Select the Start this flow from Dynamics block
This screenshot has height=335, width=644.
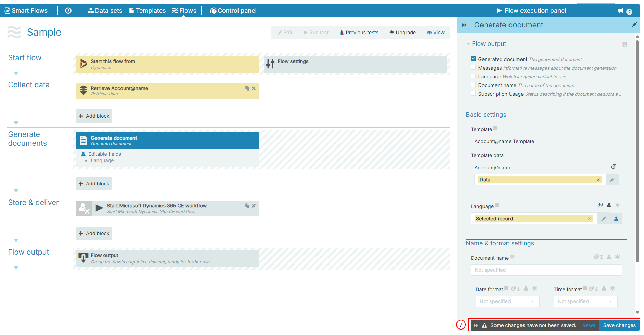coord(167,64)
